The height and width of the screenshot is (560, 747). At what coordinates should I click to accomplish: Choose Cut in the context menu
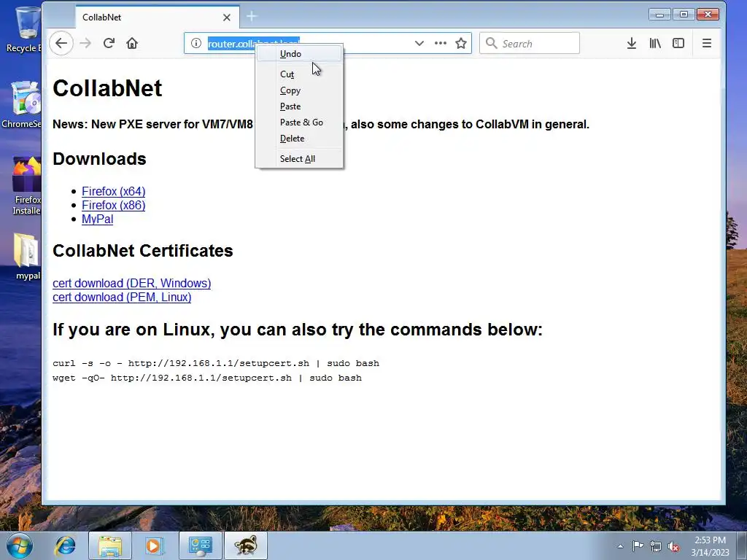[x=299, y=74]
